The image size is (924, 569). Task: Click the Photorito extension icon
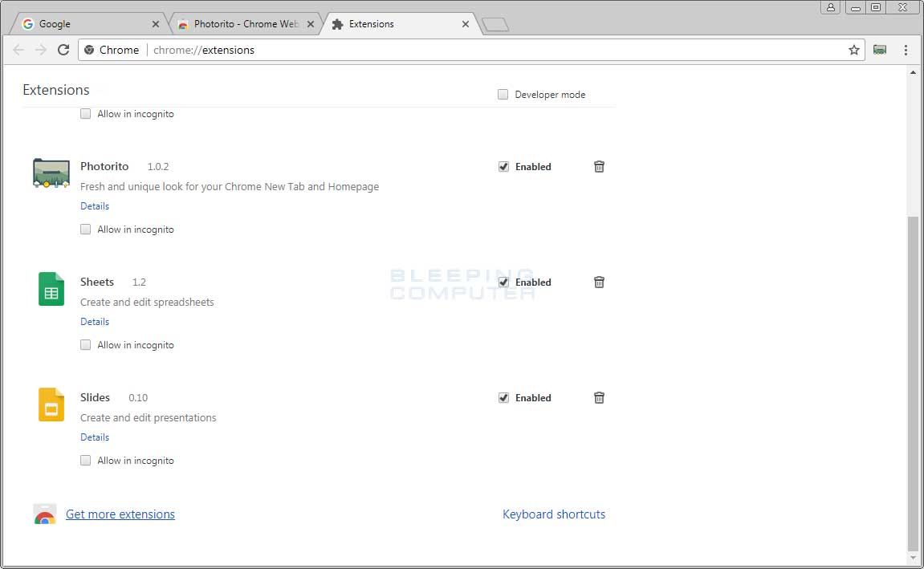pyautogui.click(x=51, y=173)
